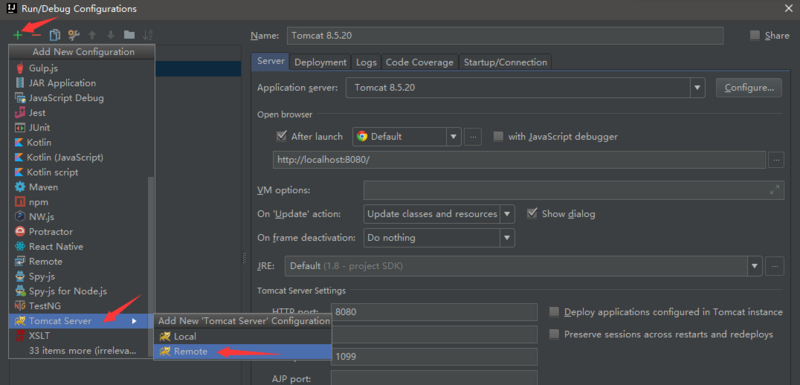Enable Deploy applications configured in Tomcat instance
The height and width of the screenshot is (385, 800).
(554, 312)
